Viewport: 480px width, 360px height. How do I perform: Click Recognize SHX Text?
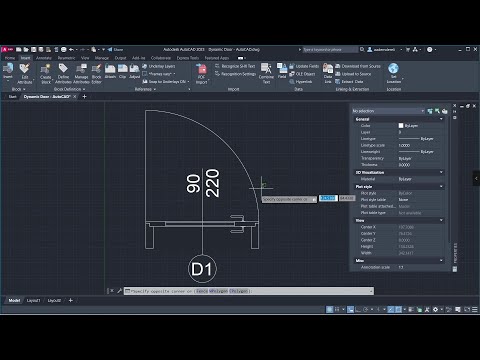point(235,66)
